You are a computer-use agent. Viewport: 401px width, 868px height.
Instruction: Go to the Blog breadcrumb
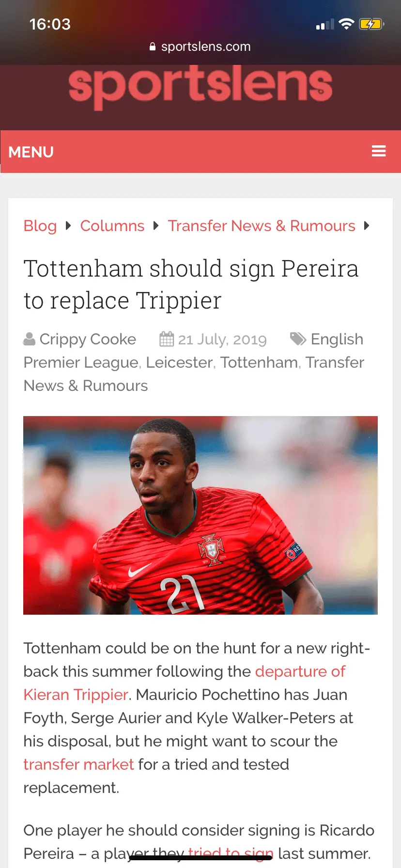click(x=40, y=226)
